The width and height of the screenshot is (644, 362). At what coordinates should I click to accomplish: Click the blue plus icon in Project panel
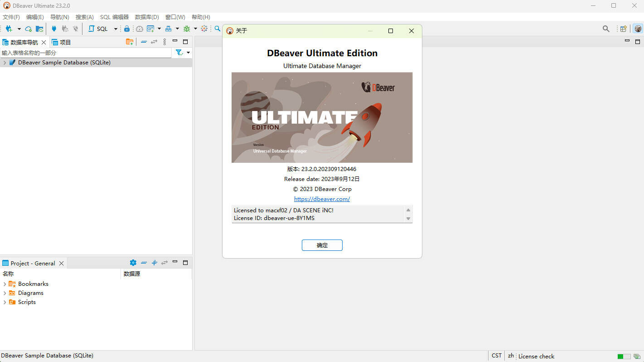(154, 263)
